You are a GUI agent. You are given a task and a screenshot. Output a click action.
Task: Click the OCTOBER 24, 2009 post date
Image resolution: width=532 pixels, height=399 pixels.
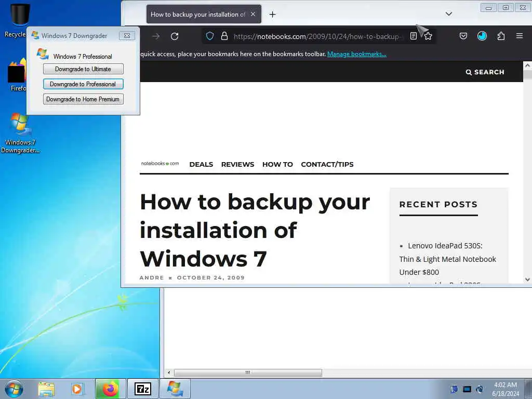point(211,277)
